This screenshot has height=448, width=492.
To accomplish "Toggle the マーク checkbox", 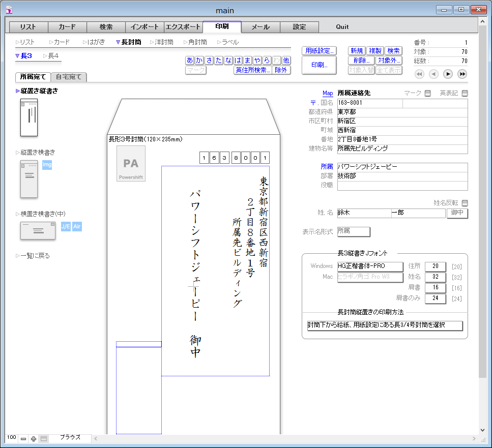I will coord(427,93).
